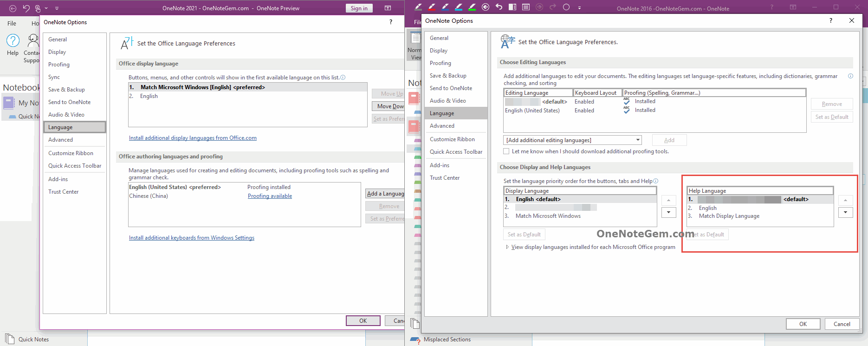Click Proofing available link for Chinese
The width and height of the screenshot is (868, 346).
tap(270, 196)
